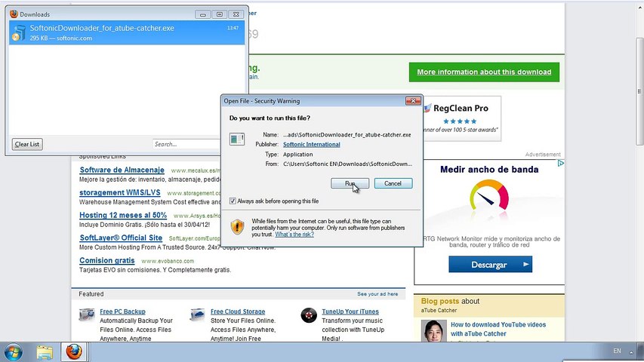Click the file path in the From field
The width and height of the screenshot is (644, 362).
(x=347, y=164)
